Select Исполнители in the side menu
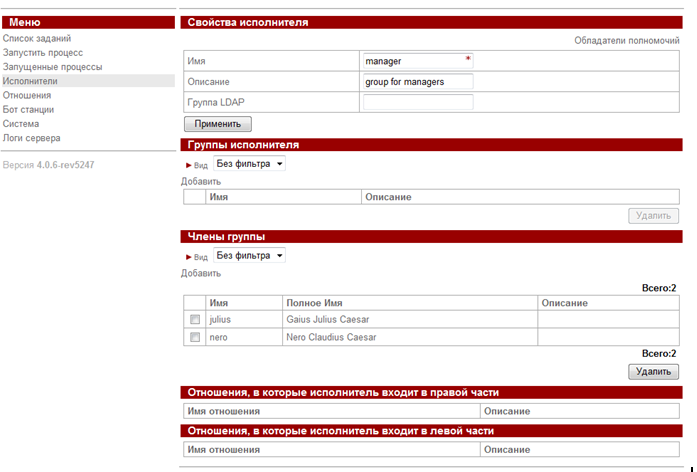The image size is (697, 472). pos(30,81)
